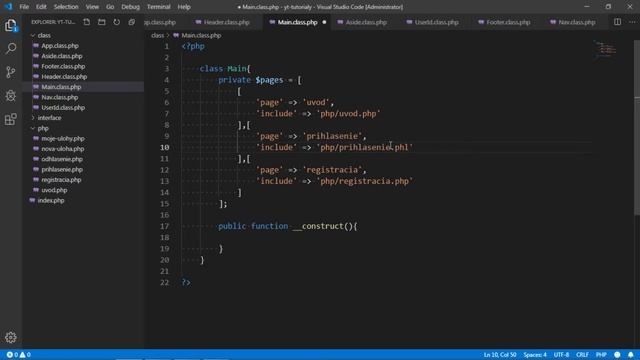Open odhlasenie.php in Explorer

coord(62,159)
